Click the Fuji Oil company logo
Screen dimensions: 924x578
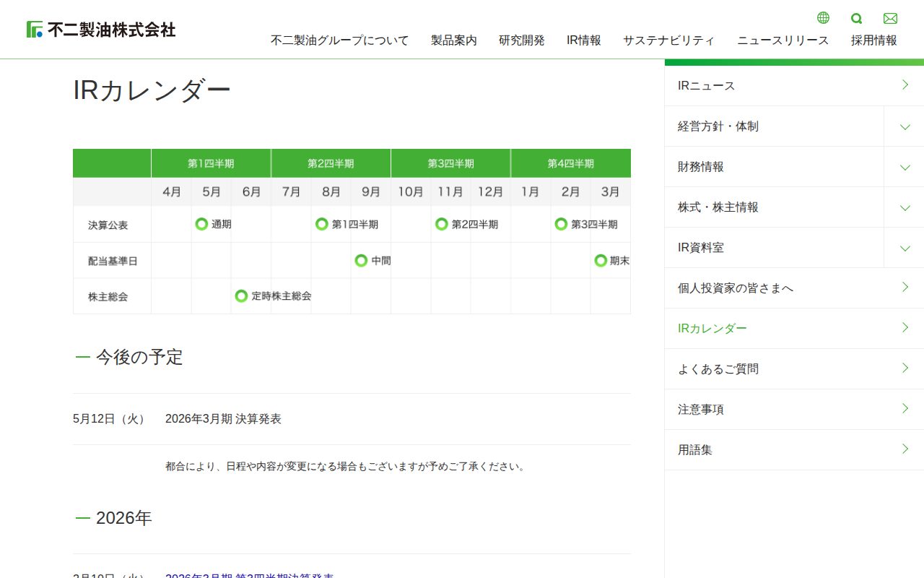click(101, 30)
